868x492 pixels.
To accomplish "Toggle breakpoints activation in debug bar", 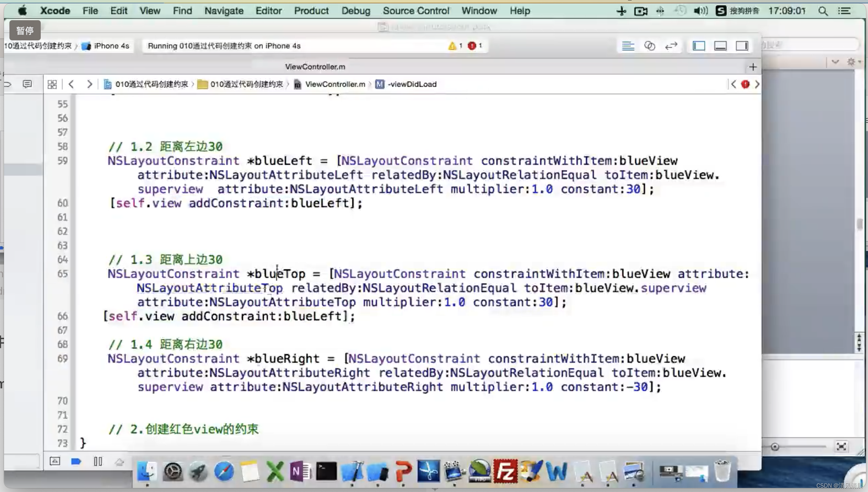I will (76, 461).
